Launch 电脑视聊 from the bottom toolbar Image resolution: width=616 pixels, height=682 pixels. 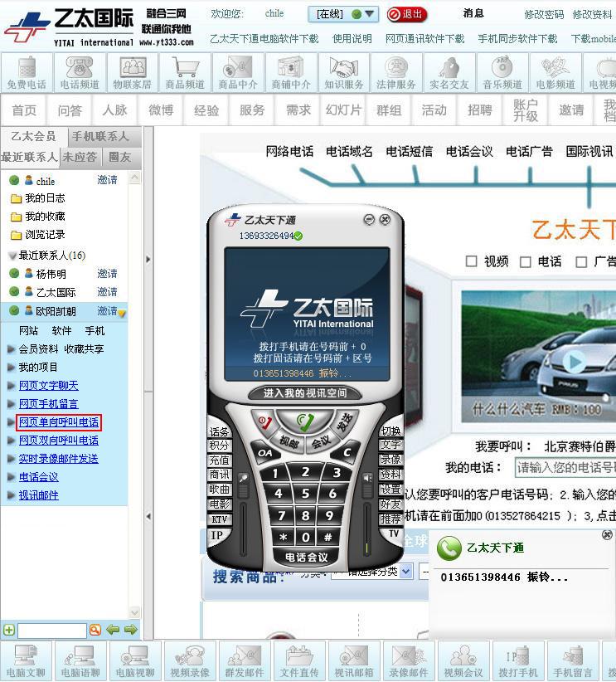point(135,660)
